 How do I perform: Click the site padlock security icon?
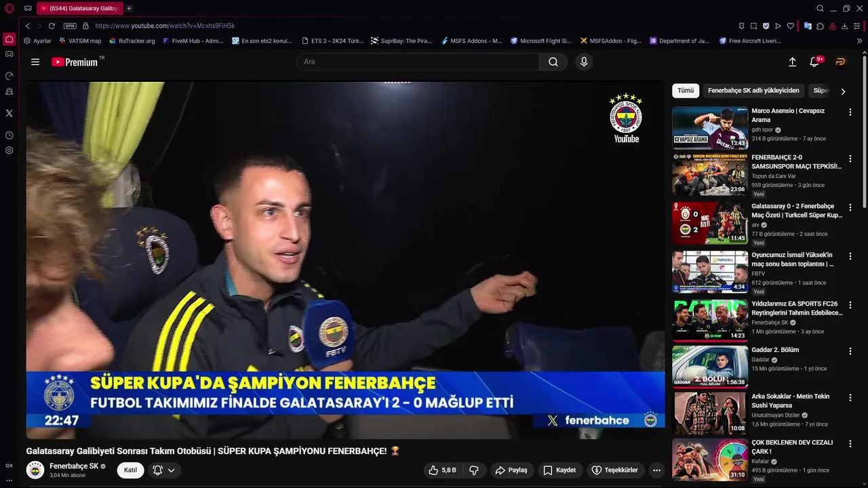pos(85,26)
